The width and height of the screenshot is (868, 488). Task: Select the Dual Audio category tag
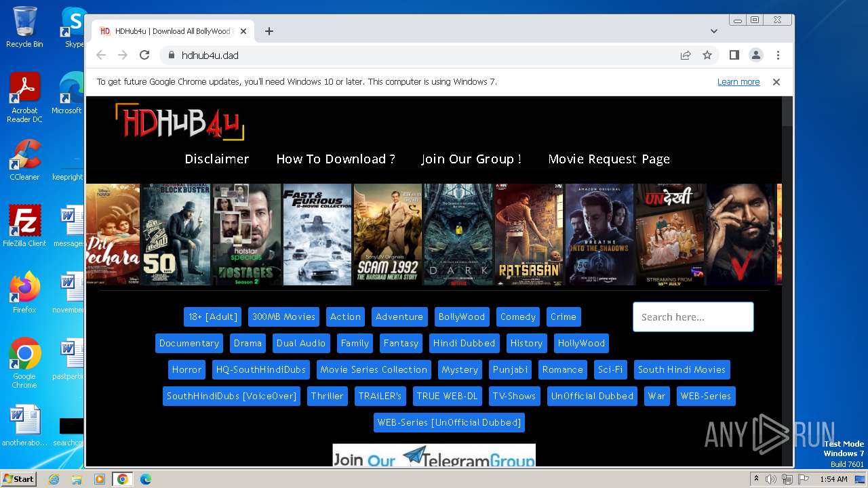click(x=301, y=343)
